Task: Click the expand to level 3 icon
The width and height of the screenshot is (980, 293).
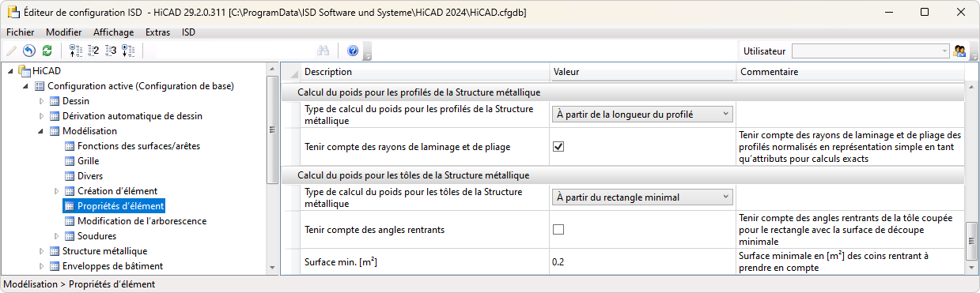Action: [x=111, y=51]
